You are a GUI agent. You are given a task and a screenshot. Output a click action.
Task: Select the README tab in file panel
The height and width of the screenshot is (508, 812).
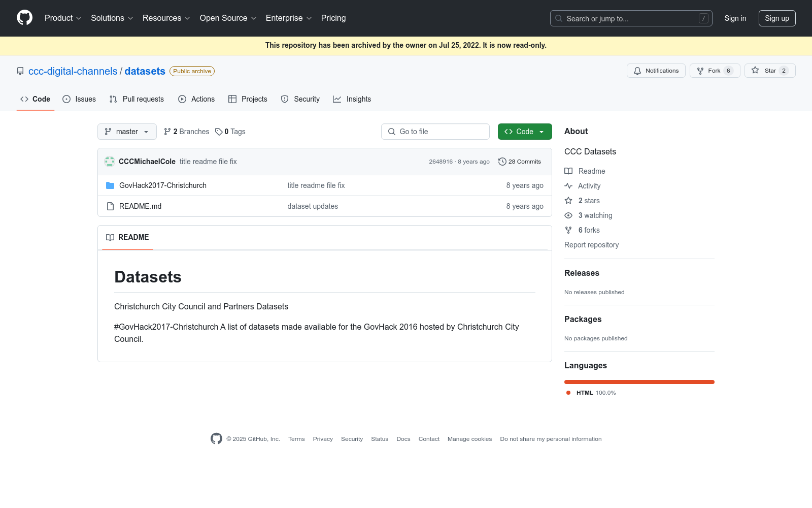[x=127, y=237]
